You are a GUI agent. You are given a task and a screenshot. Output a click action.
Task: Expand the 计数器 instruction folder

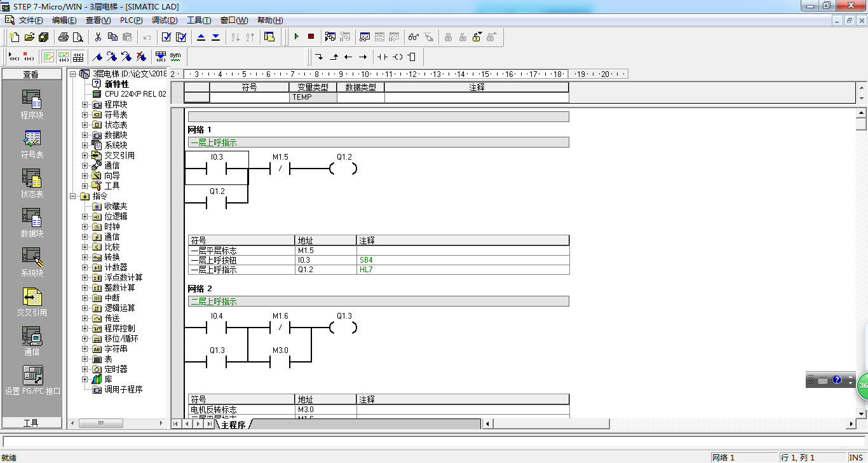coord(85,267)
